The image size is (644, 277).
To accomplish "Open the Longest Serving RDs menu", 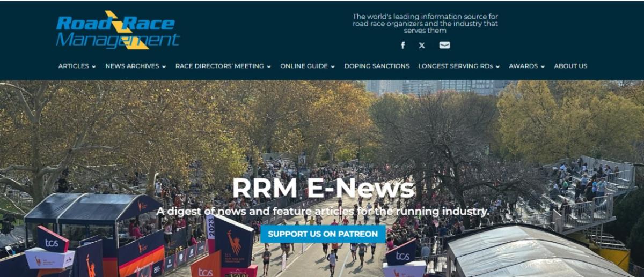I will click(459, 66).
